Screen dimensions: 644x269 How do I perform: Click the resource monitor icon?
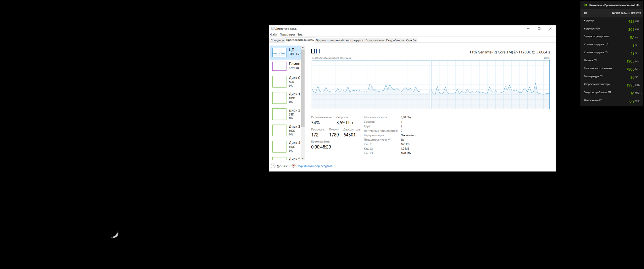(x=293, y=166)
